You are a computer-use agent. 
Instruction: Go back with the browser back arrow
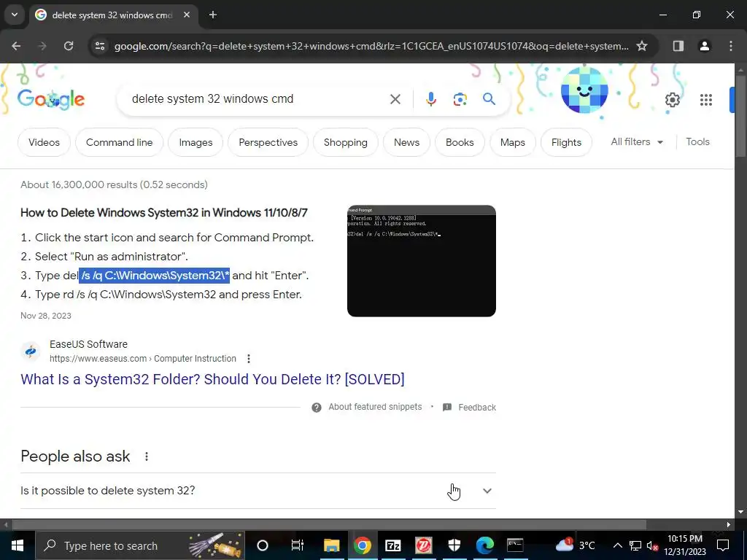click(16, 46)
